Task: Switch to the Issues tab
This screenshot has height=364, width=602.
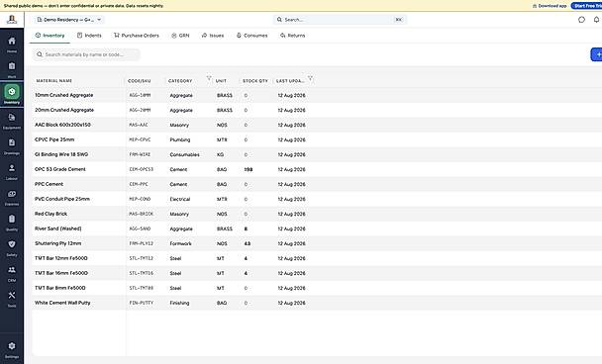Action: [x=213, y=36]
